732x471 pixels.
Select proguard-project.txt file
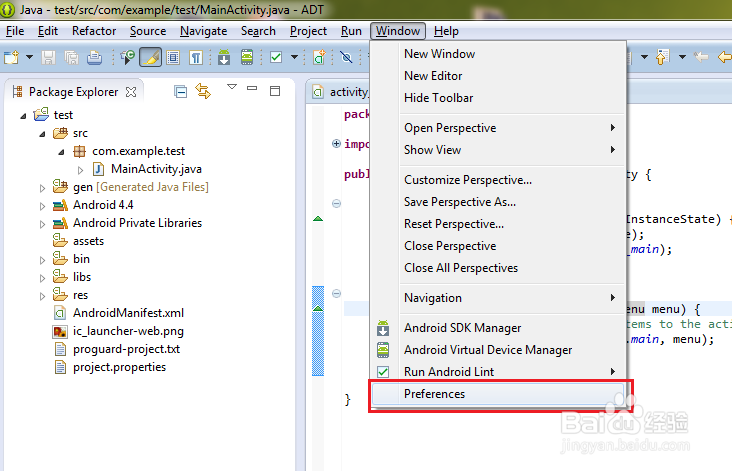point(127,349)
